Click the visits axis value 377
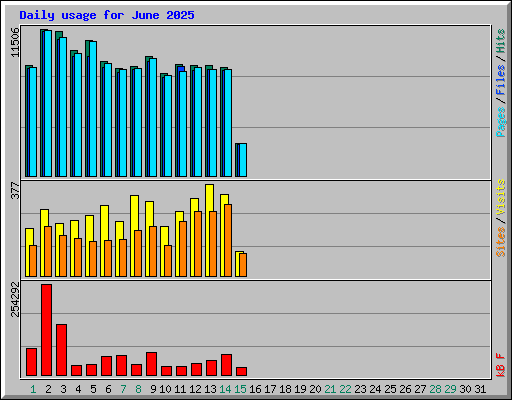This screenshot has height=400, width=512. pyautogui.click(x=15, y=190)
